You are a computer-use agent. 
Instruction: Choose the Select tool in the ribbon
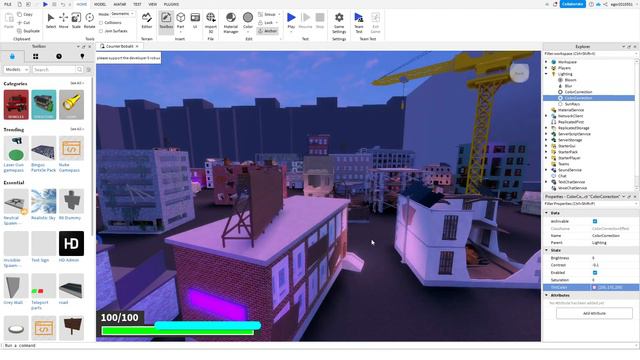click(51, 21)
